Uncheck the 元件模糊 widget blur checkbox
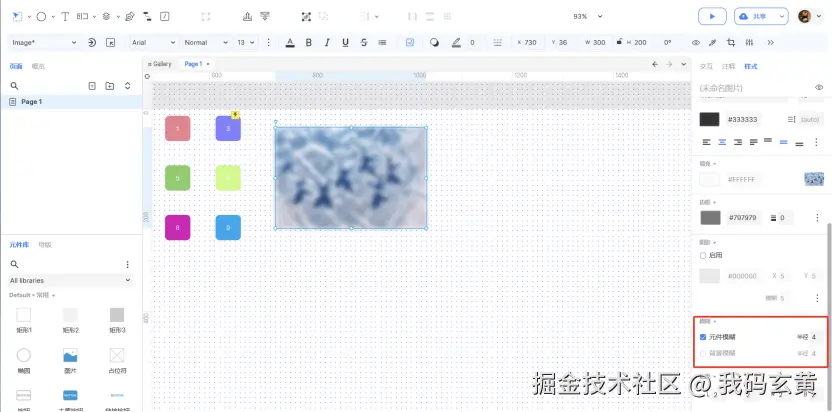 point(703,337)
